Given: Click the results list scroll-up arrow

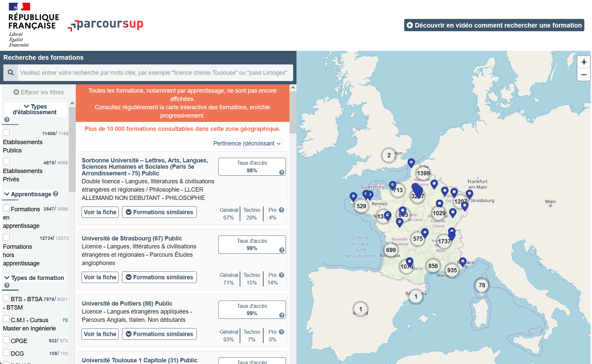Looking at the screenshot, I should pyautogui.click(x=293, y=88).
